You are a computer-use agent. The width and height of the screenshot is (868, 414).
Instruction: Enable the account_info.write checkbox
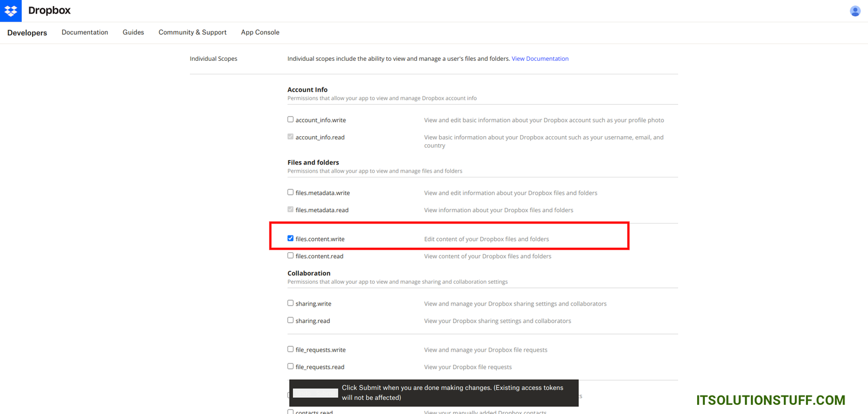point(291,119)
